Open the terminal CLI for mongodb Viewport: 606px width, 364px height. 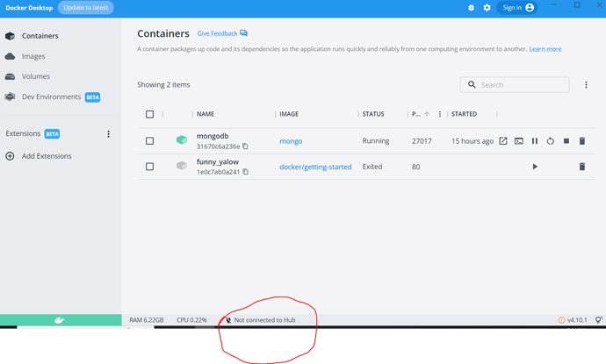[x=519, y=141]
